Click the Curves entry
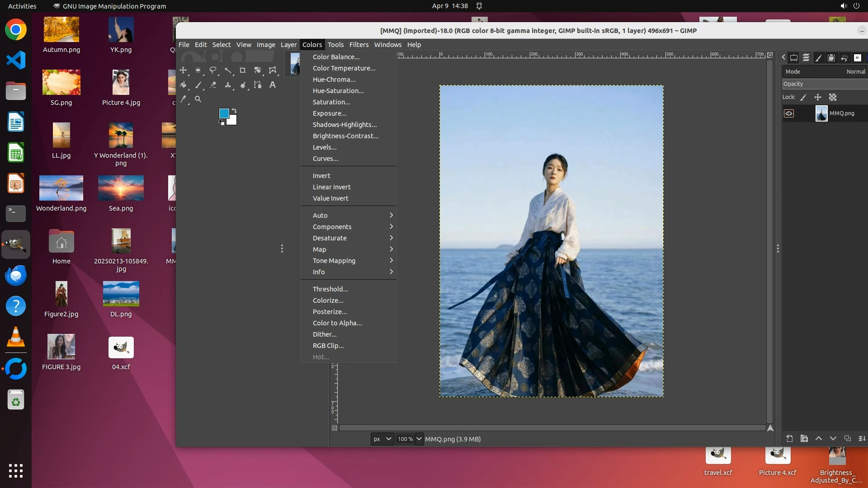 [x=325, y=159]
